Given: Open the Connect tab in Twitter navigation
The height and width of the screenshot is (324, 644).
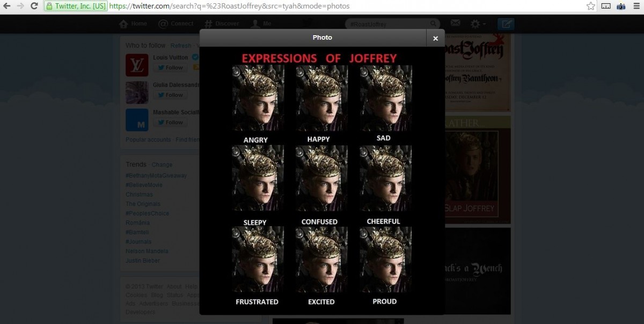Looking at the screenshot, I should click(176, 24).
